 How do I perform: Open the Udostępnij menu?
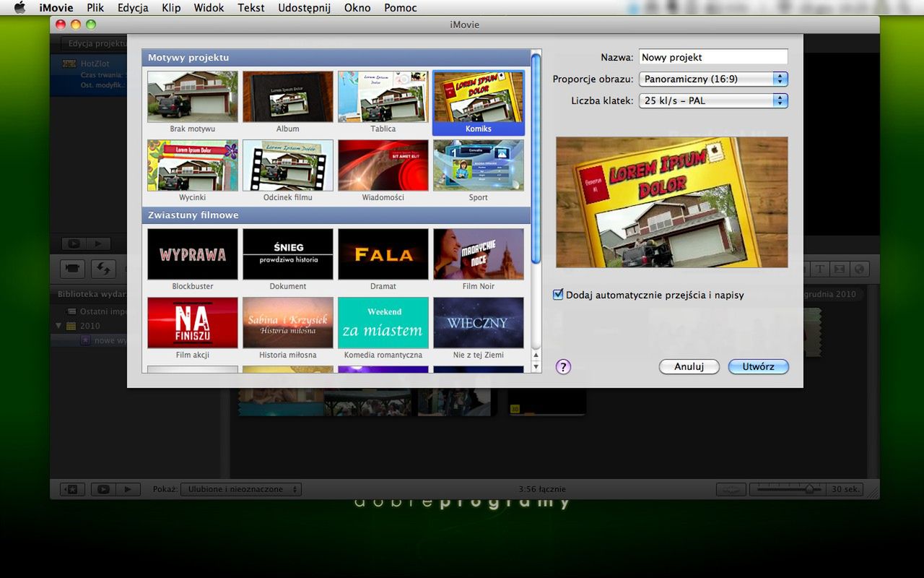point(304,8)
